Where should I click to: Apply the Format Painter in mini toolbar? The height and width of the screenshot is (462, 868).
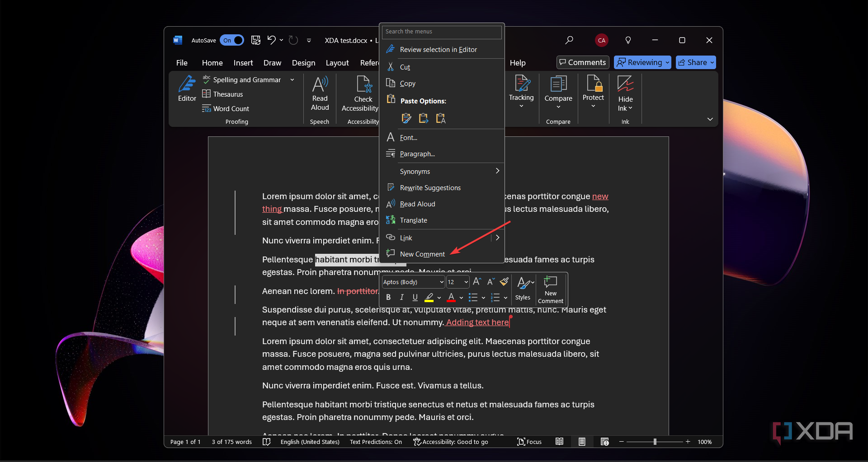coord(504,282)
